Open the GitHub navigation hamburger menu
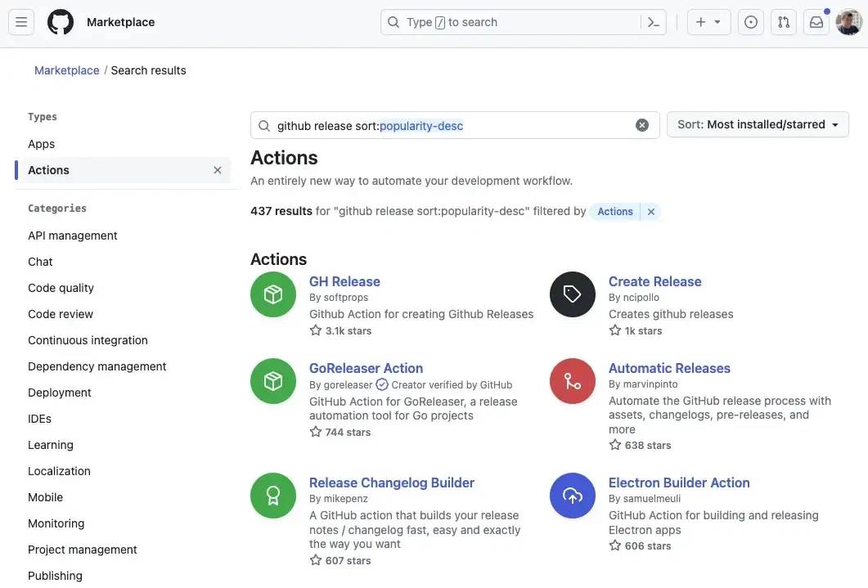The width and height of the screenshot is (868, 588). (x=21, y=22)
